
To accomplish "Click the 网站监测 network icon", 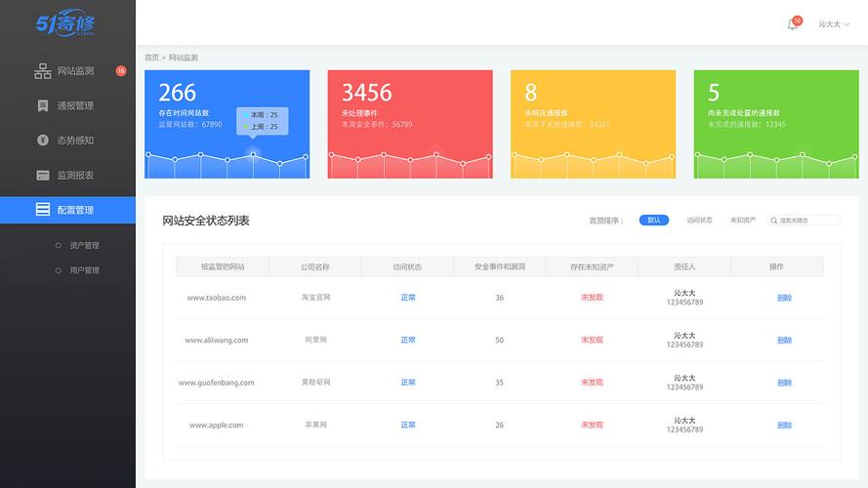I will [x=43, y=71].
